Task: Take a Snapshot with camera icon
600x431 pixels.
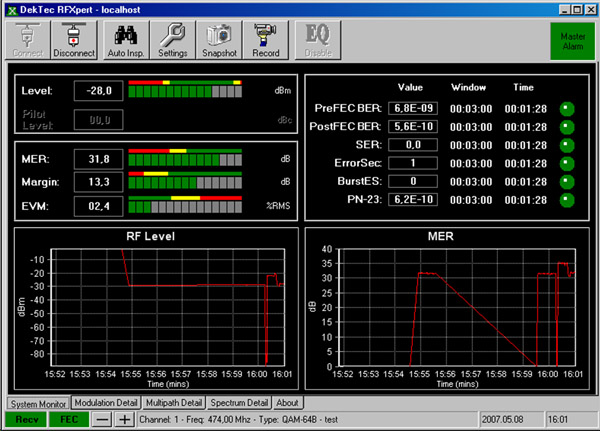Action: pyautogui.click(x=220, y=40)
